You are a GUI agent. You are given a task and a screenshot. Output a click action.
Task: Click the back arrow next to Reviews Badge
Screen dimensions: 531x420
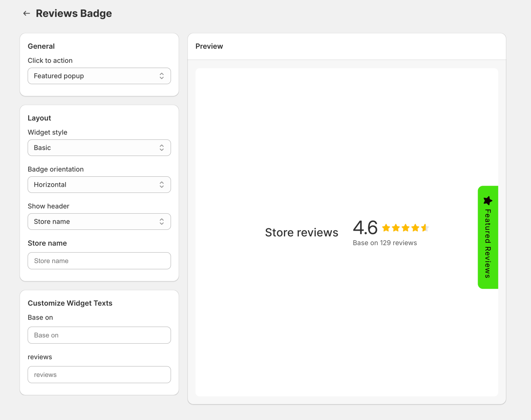click(x=26, y=13)
